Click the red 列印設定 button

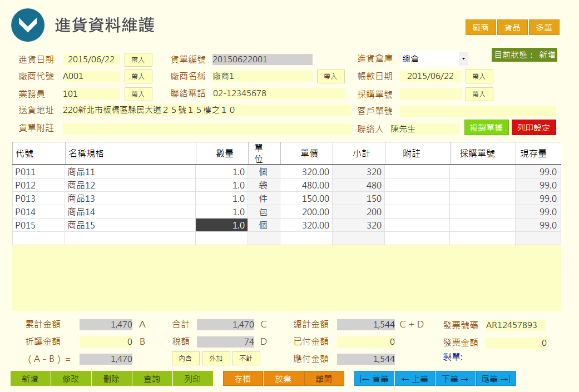point(533,128)
